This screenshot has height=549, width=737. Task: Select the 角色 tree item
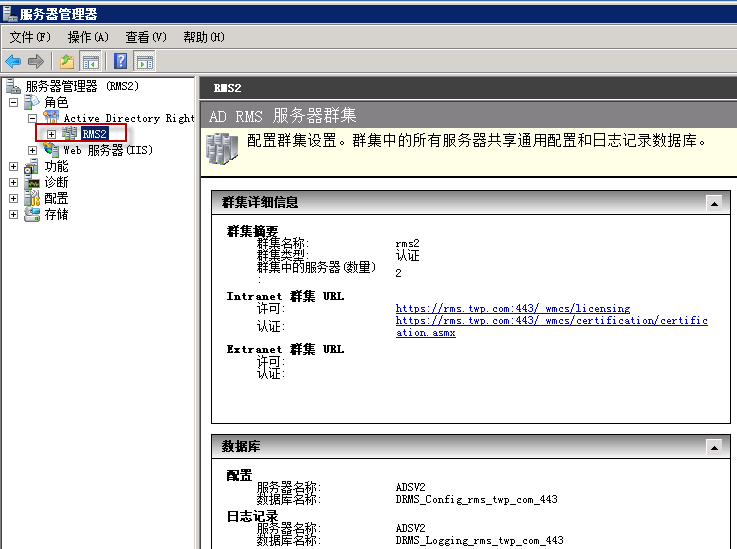pyautogui.click(x=56, y=102)
